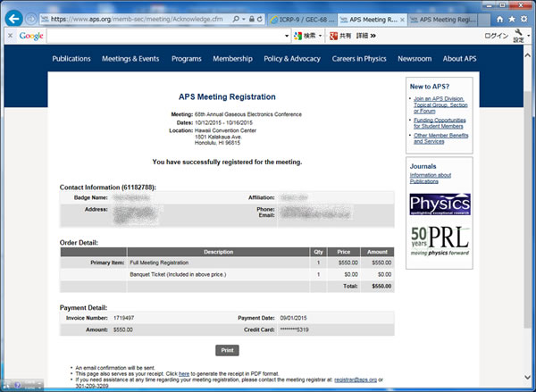Click the toolbar login link

496,36
